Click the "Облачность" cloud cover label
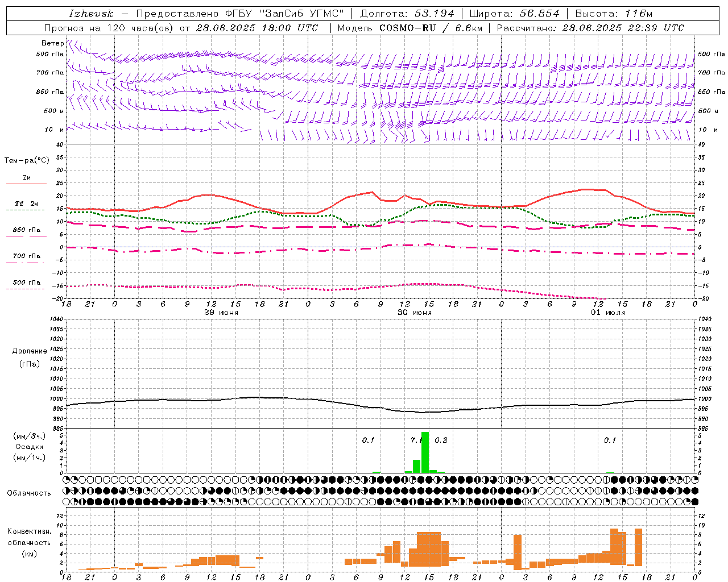 (29, 493)
